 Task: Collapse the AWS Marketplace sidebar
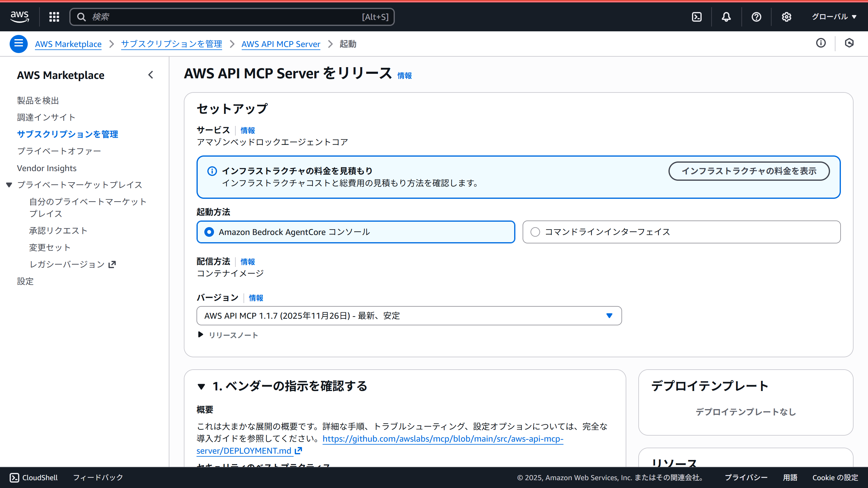tap(151, 75)
